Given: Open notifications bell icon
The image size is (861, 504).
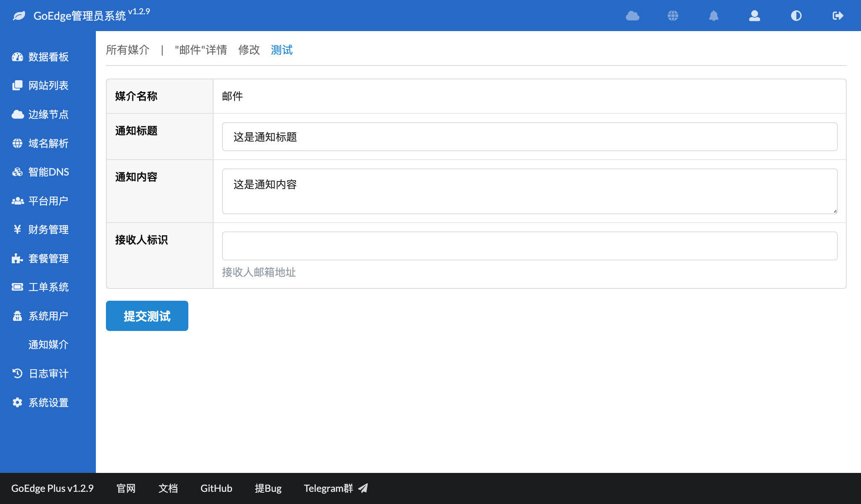Looking at the screenshot, I should pyautogui.click(x=714, y=16).
